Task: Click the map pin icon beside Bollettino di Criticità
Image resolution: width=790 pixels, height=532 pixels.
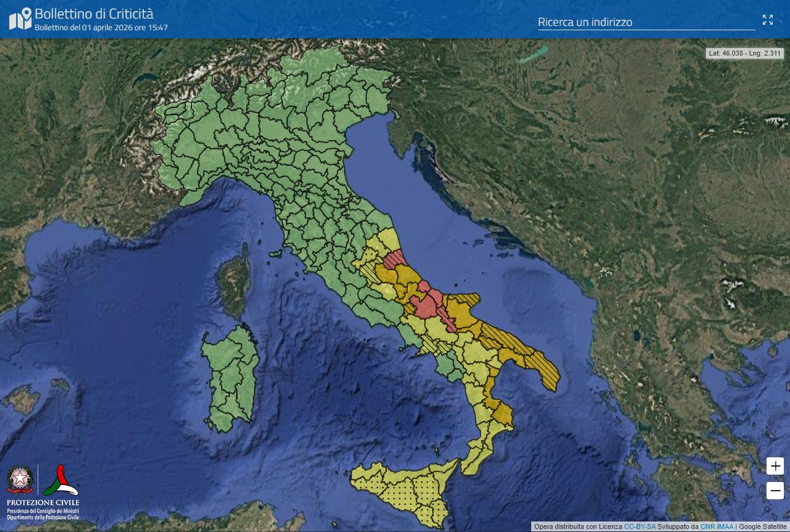Action: point(20,19)
